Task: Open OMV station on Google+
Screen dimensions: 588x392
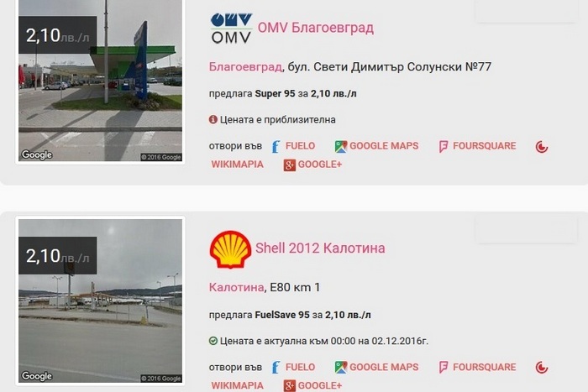Action: (312, 165)
